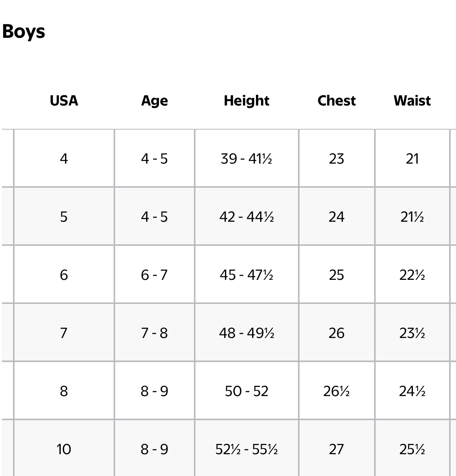The width and height of the screenshot is (456, 476).
Task: Click age cell 6 - 7
Action: [x=155, y=275]
